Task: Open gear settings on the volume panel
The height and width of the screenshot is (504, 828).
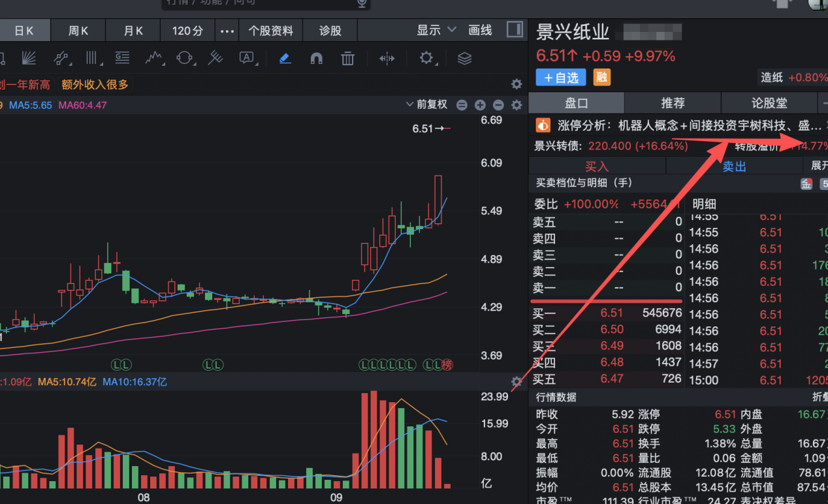Action: (517, 382)
